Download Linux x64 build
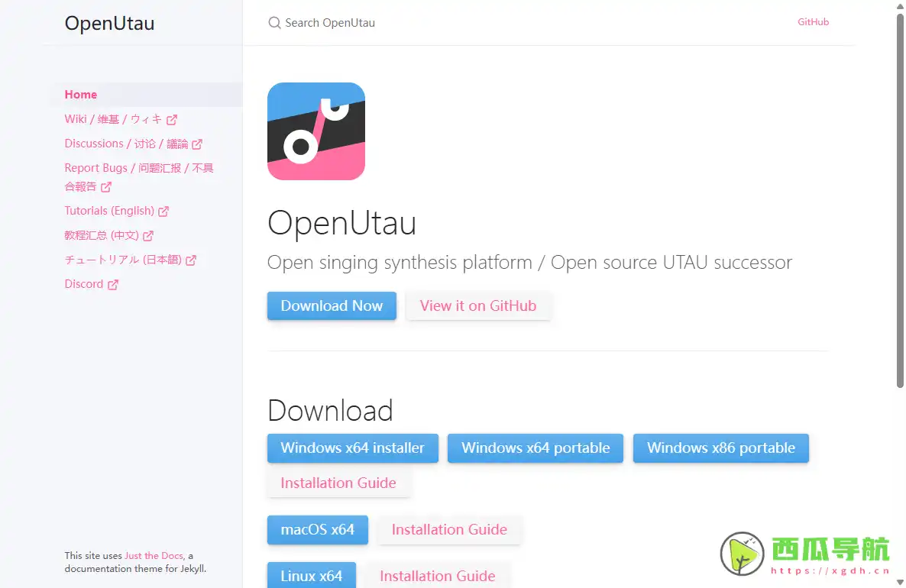Screen dimensions: 906x588 click(312, 575)
